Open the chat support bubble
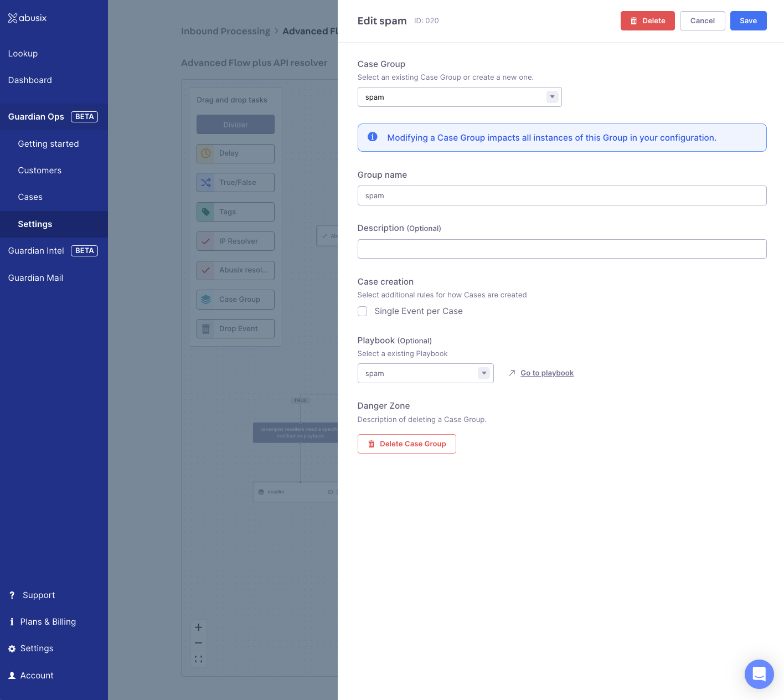 pyautogui.click(x=759, y=674)
